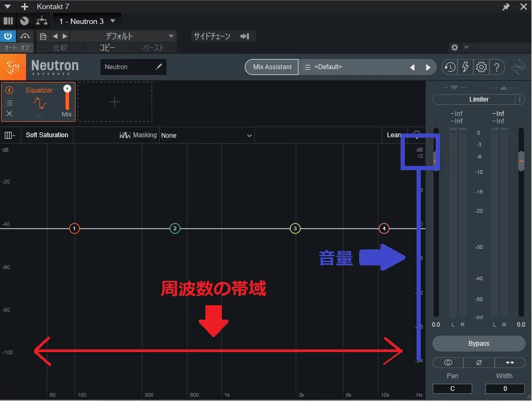The height and width of the screenshot is (401, 532).
Task: Click the output gain 0.0 readout
Action: pyautogui.click(x=521, y=324)
